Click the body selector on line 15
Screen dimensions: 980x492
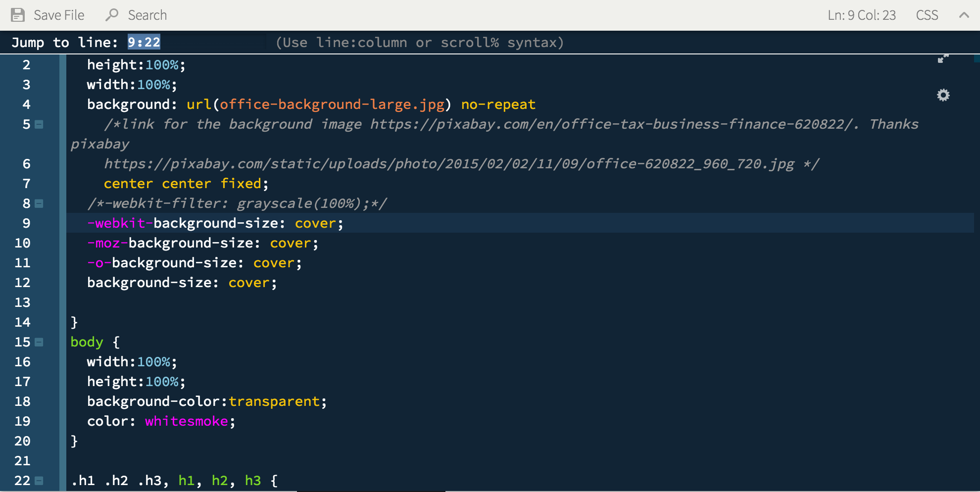[x=87, y=342]
